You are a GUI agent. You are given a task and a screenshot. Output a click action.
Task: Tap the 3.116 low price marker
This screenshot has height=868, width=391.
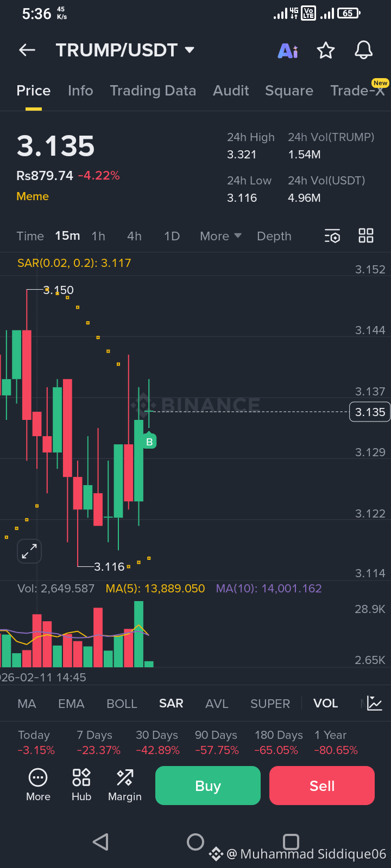click(x=109, y=567)
